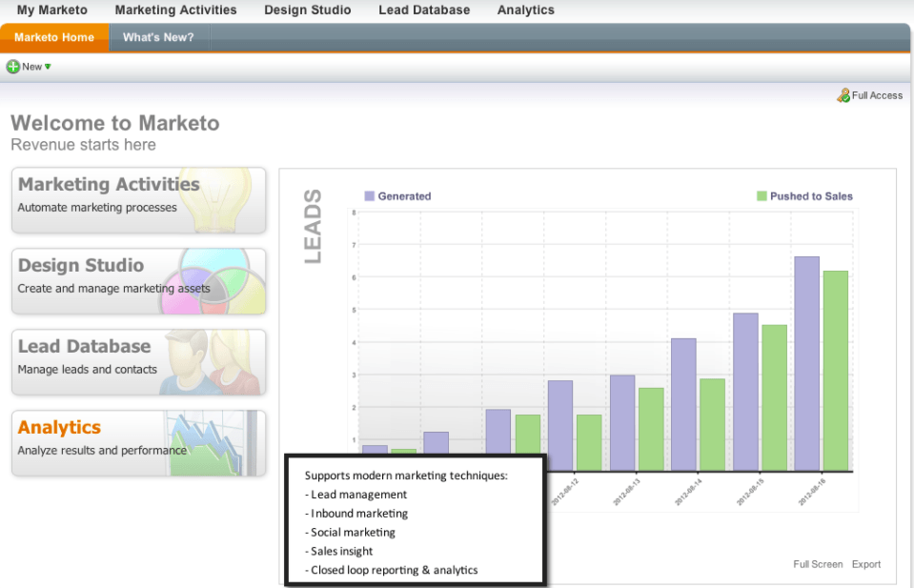
Task: Click the tallest purple Generated bar for 2012-08-16
Action: point(806,364)
